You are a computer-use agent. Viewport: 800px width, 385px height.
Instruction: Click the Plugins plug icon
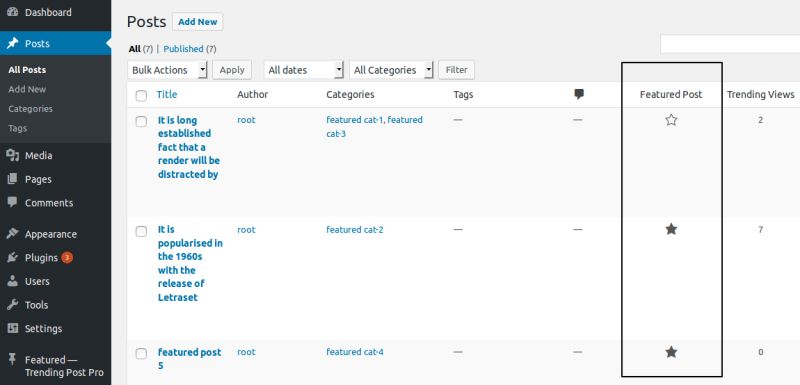pos(12,258)
